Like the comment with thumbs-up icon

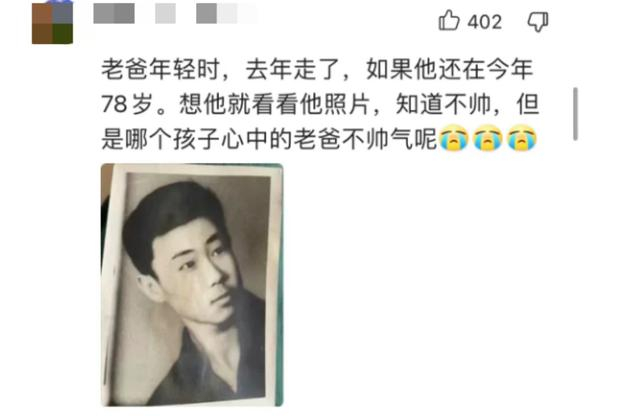click(449, 20)
